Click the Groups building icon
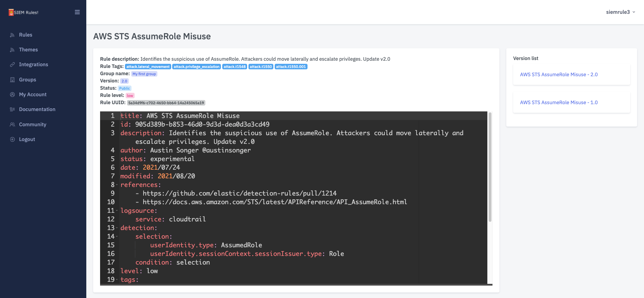The image size is (644, 298). (12, 80)
